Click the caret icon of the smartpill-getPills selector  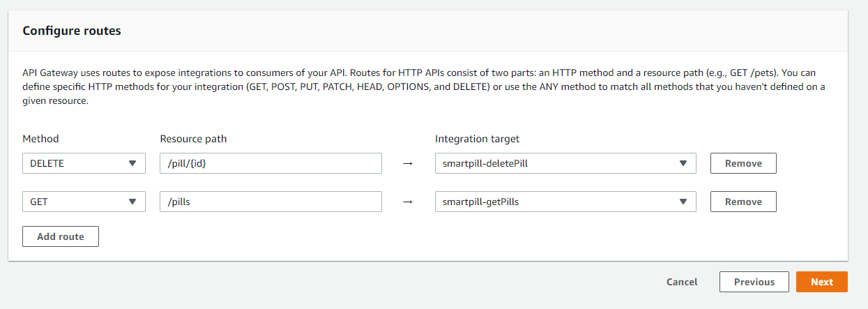pyautogui.click(x=683, y=202)
